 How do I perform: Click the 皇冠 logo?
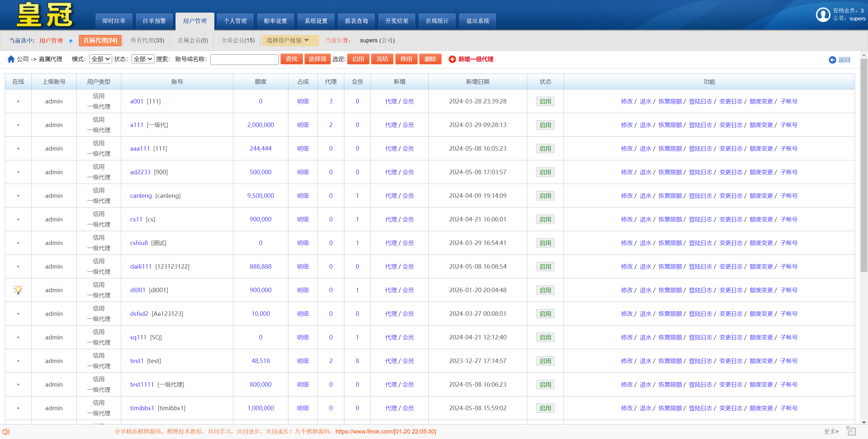tap(46, 15)
